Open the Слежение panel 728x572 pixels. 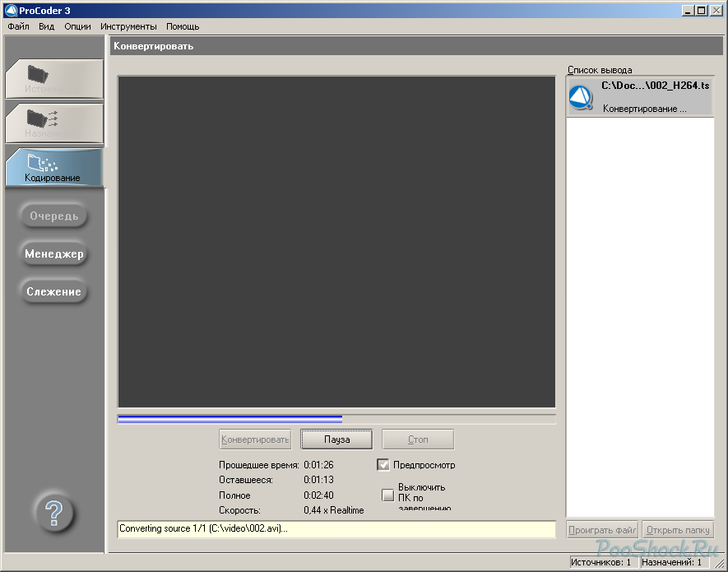[x=53, y=291]
